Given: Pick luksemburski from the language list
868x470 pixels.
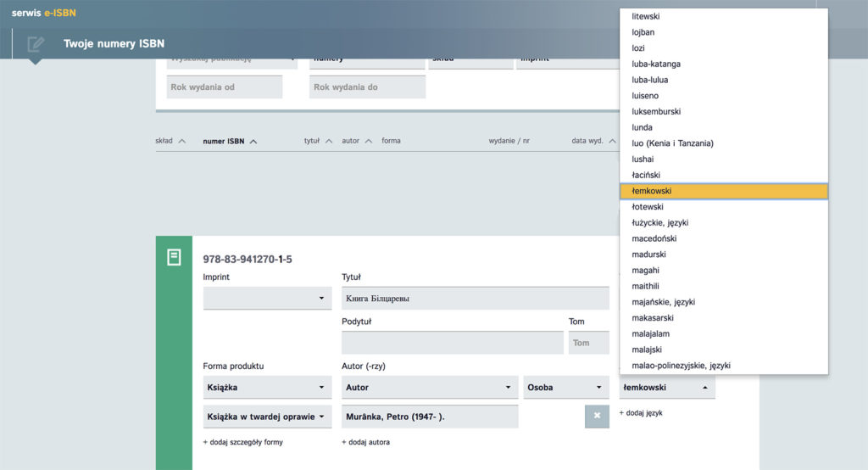Looking at the screenshot, I should [656, 111].
